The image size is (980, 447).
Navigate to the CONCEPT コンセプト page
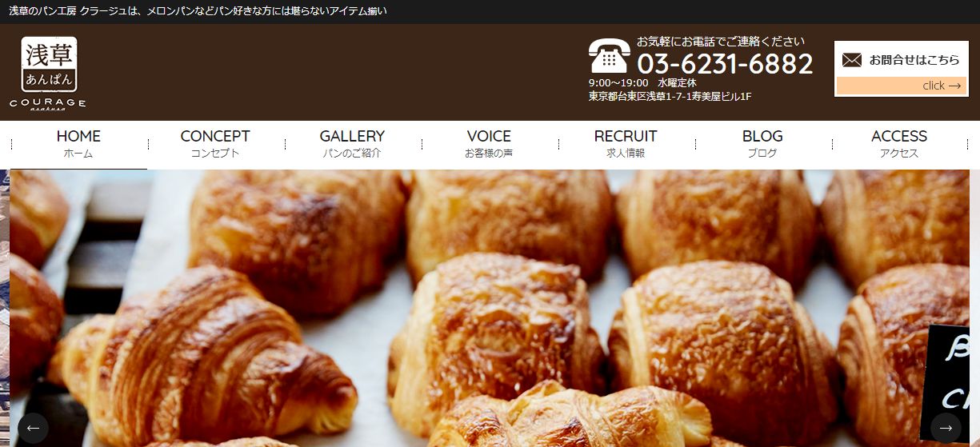coord(215,145)
